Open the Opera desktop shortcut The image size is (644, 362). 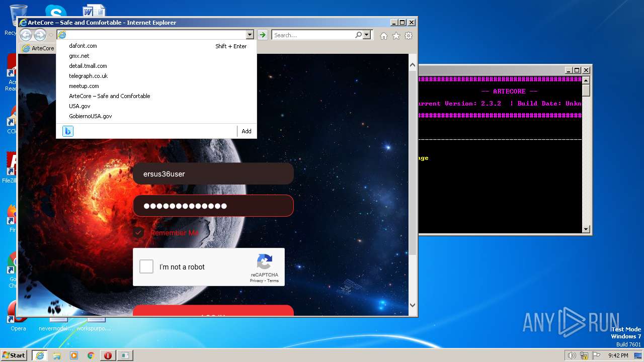click(x=18, y=316)
